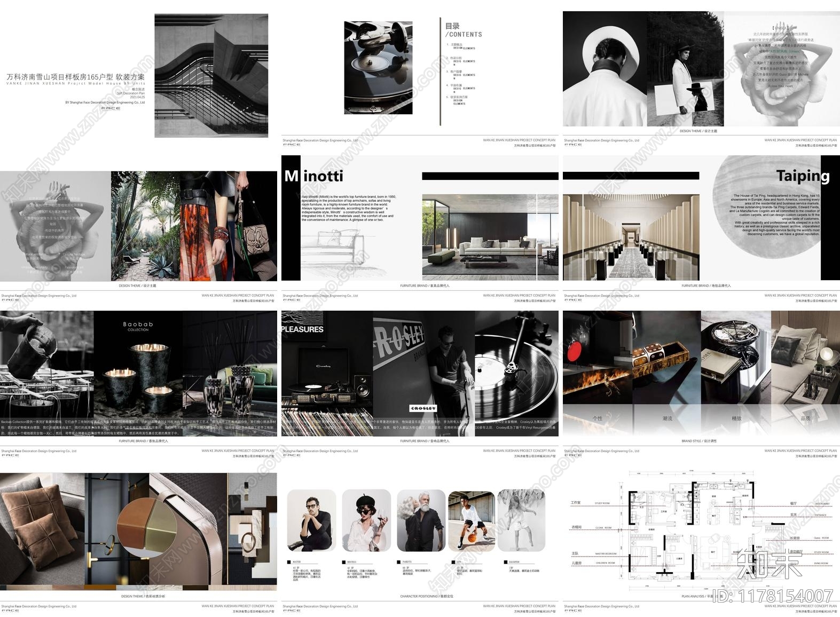Click the Baobab COLLECTION logo text
The width and height of the screenshot is (840, 617).
pos(138,326)
